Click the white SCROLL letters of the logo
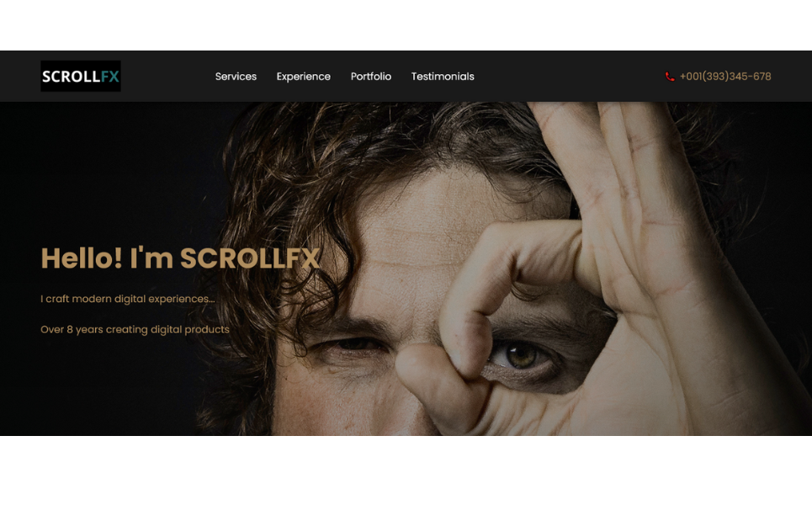This screenshot has width=812, height=505. pyautogui.click(x=71, y=77)
